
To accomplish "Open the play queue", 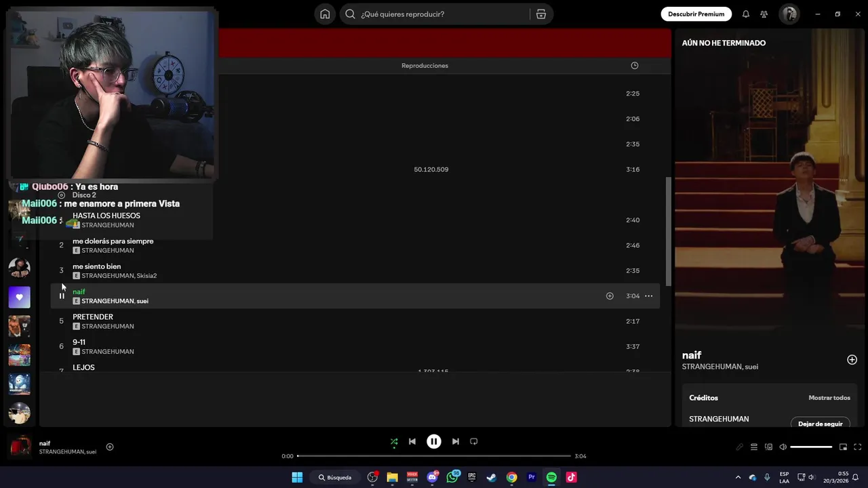I will click(x=754, y=447).
